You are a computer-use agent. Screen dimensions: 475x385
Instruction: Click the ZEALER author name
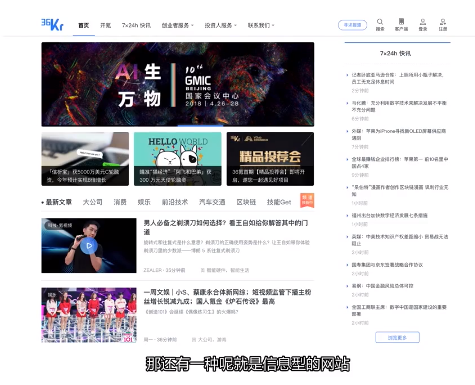[x=153, y=270]
